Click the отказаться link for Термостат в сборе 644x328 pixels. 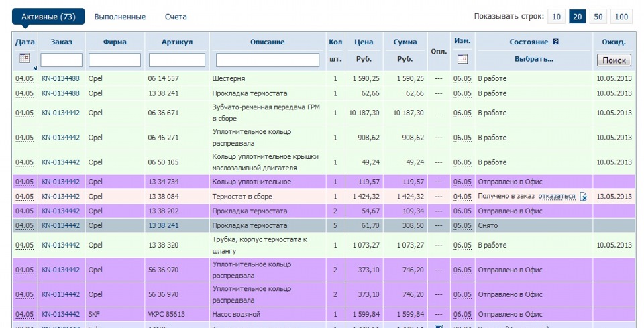tap(556, 197)
